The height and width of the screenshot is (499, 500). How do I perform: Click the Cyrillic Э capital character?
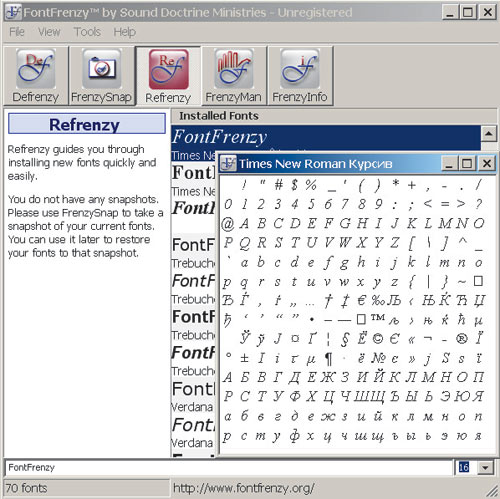(x=445, y=396)
